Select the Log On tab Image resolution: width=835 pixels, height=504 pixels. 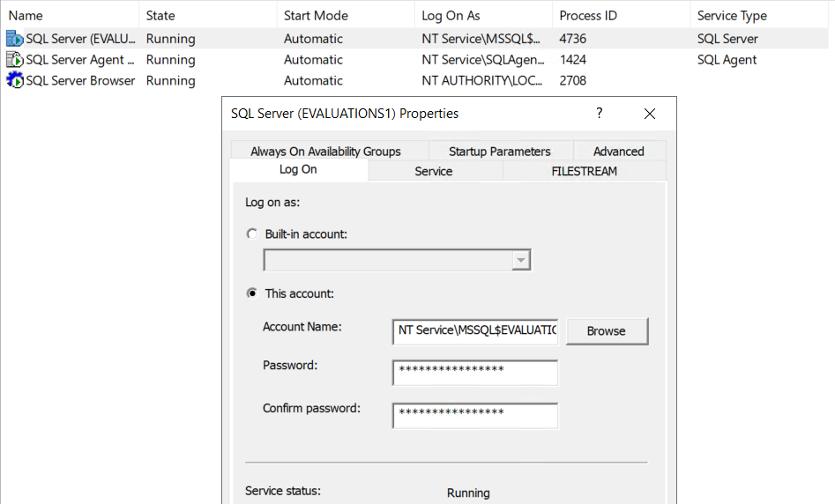click(x=298, y=169)
